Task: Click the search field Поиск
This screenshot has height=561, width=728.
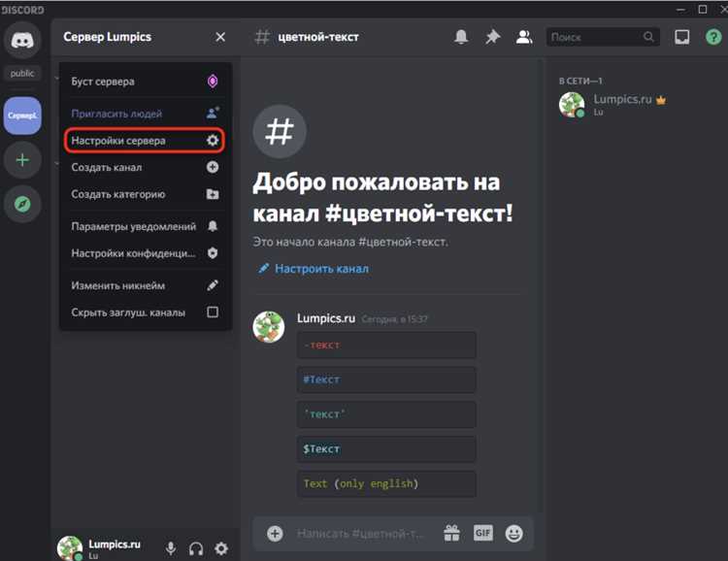Action: pos(603,37)
